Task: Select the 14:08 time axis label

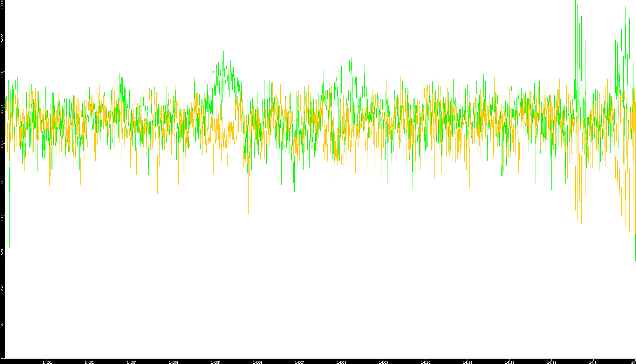Action: tap(341, 362)
